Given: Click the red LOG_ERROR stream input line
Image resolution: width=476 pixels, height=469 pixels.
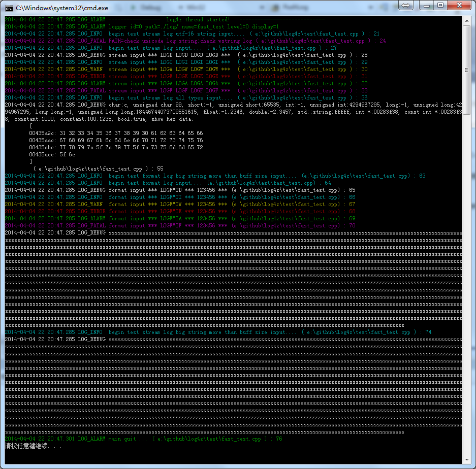Looking at the screenshot, I should (x=188, y=76).
